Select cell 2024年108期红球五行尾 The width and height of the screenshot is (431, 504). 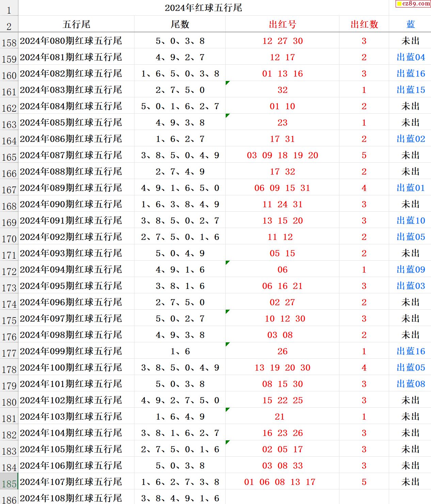click(71, 498)
